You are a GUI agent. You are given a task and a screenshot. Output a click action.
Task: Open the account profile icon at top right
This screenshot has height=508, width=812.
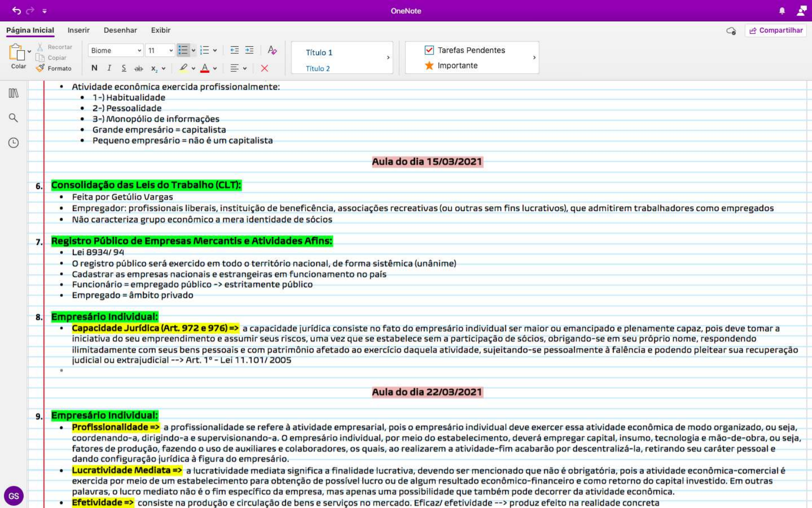(801, 11)
